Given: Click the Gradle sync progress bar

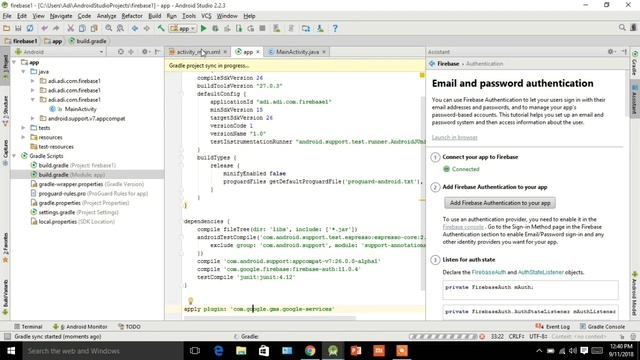Looking at the screenshot, I should pos(443,336).
